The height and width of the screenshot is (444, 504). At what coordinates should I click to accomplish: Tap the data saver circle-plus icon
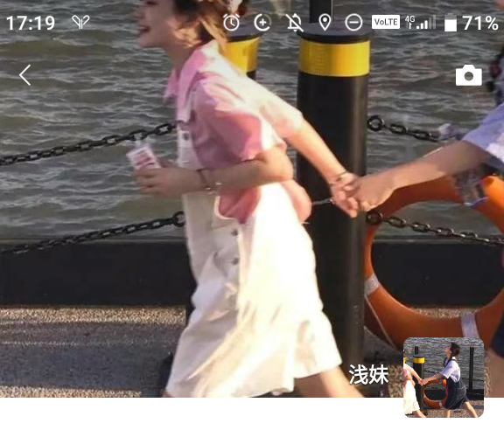click(262, 23)
